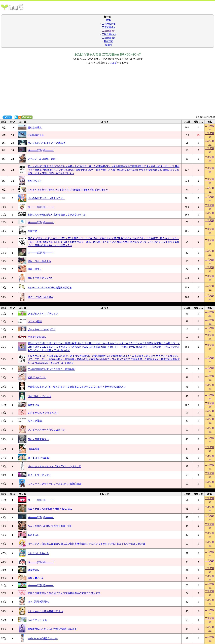Open the 二次元裏may board link
The height and width of the screenshot is (644, 215).
[109, 34]
